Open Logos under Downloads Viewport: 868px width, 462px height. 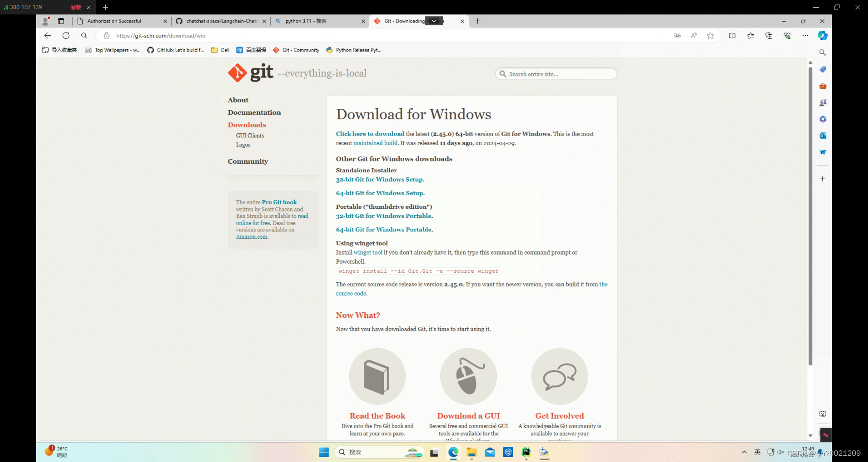pos(243,145)
